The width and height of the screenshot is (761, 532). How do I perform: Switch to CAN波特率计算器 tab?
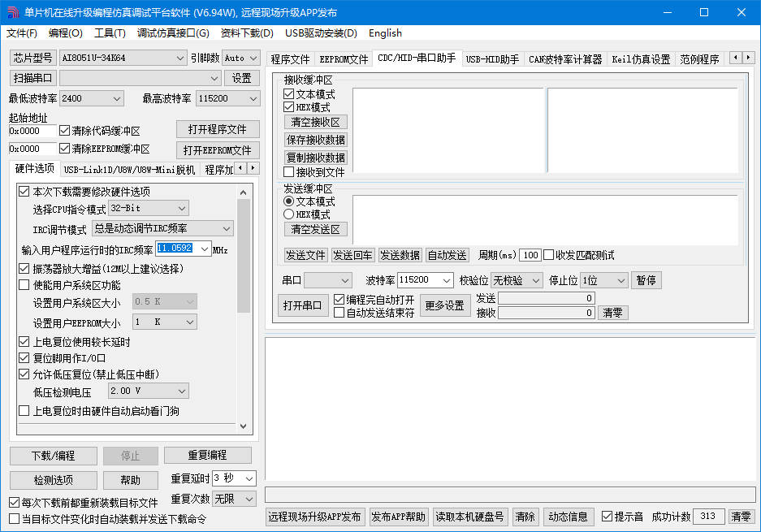[565, 59]
